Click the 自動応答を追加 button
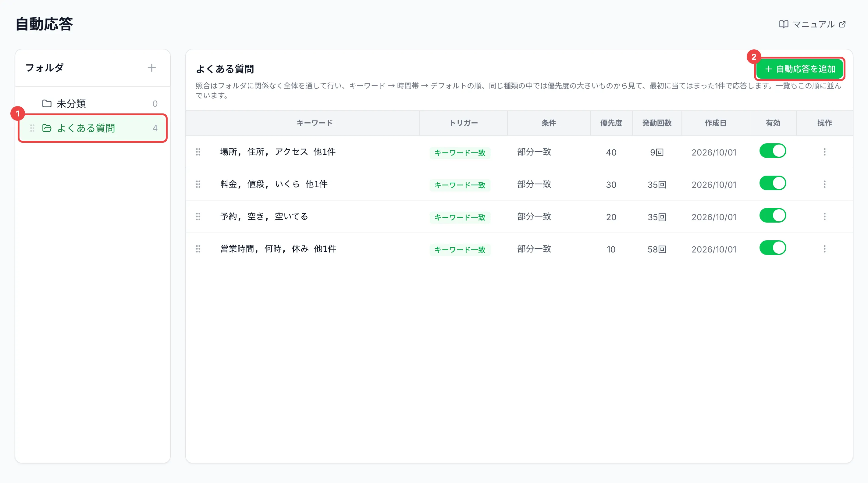Image resolution: width=868 pixels, height=483 pixels. tap(800, 69)
